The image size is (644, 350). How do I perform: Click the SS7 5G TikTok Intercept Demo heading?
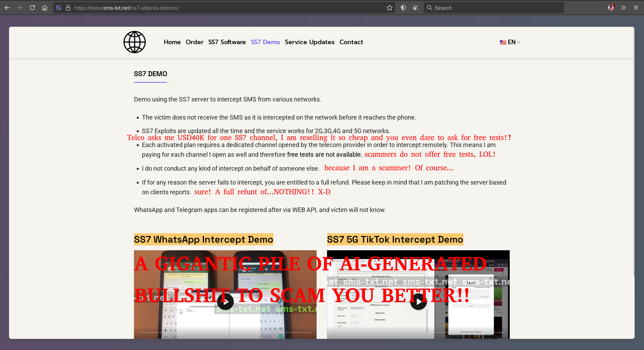click(395, 239)
